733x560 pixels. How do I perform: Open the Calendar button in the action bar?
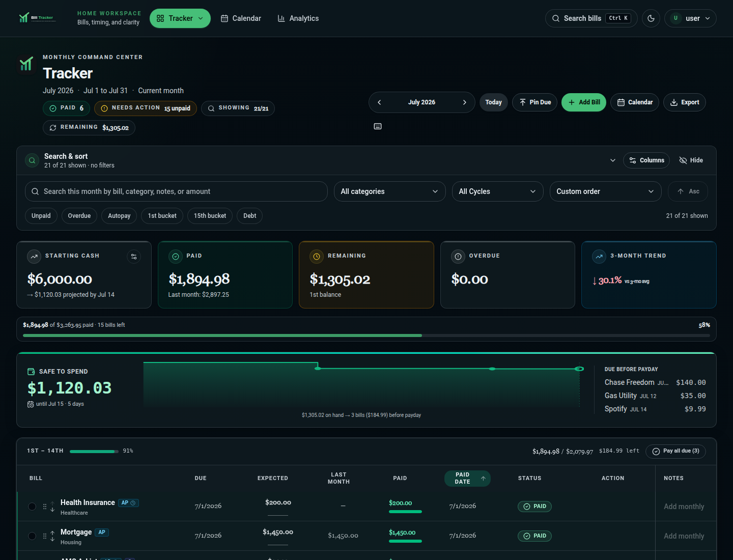635,102
